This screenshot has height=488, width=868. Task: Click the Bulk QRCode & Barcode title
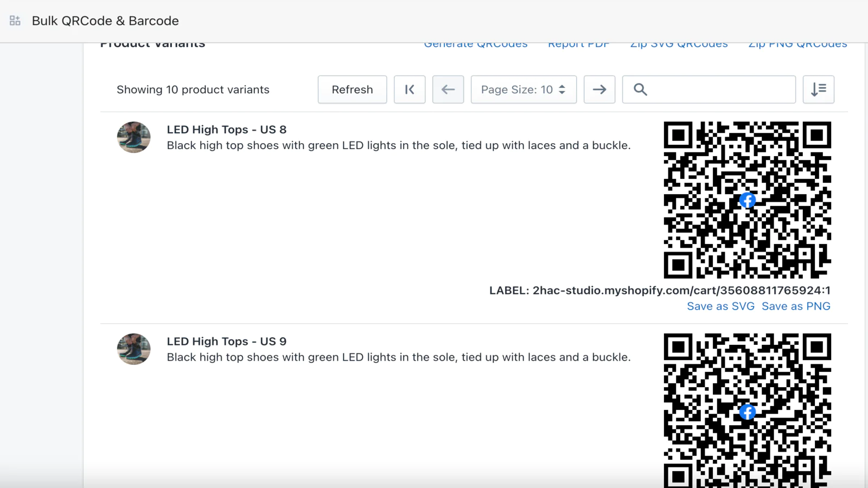tap(105, 21)
